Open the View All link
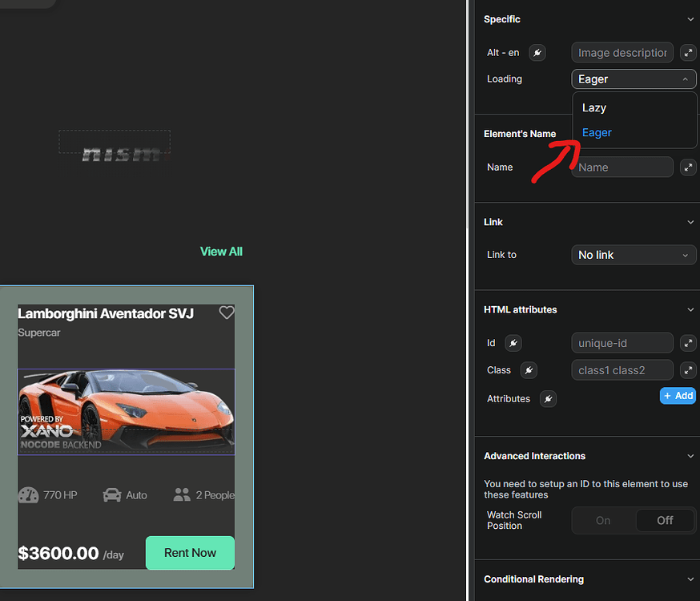This screenshot has height=601, width=700. [221, 251]
